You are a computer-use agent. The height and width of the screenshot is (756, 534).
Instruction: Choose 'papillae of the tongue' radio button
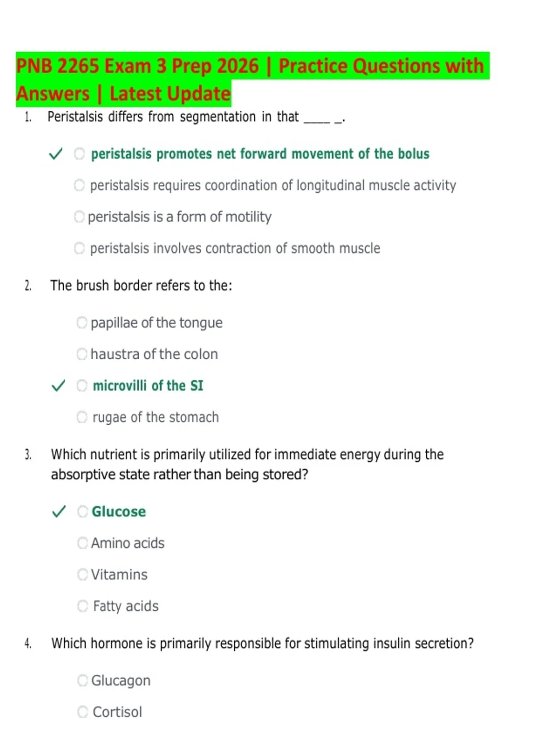[82, 322]
